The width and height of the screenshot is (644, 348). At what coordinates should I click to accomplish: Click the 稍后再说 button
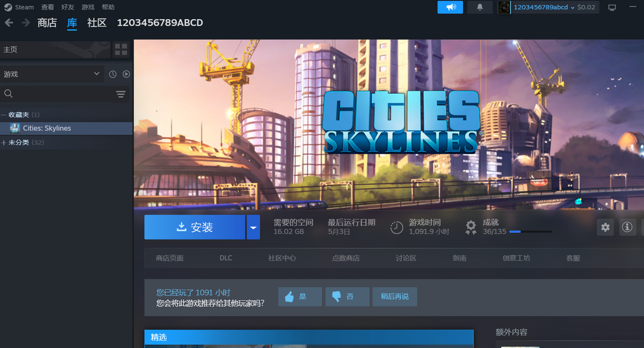[395, 297]
